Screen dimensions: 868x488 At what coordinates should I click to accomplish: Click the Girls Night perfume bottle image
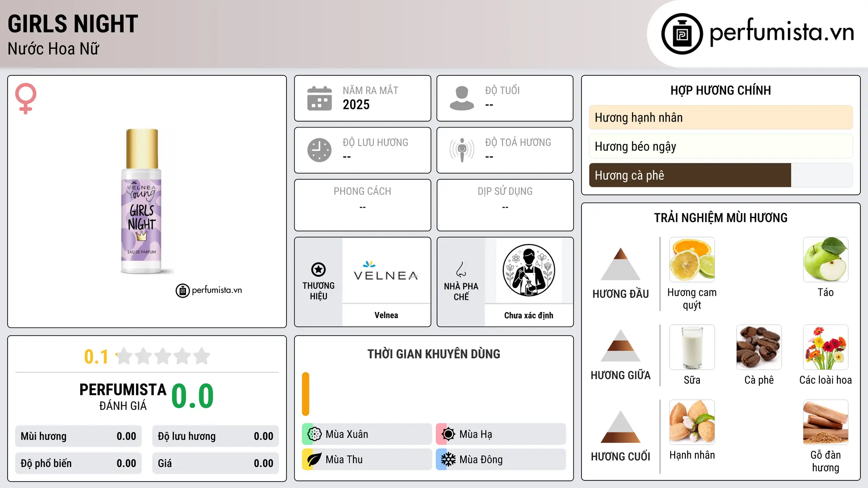point(142,201)
